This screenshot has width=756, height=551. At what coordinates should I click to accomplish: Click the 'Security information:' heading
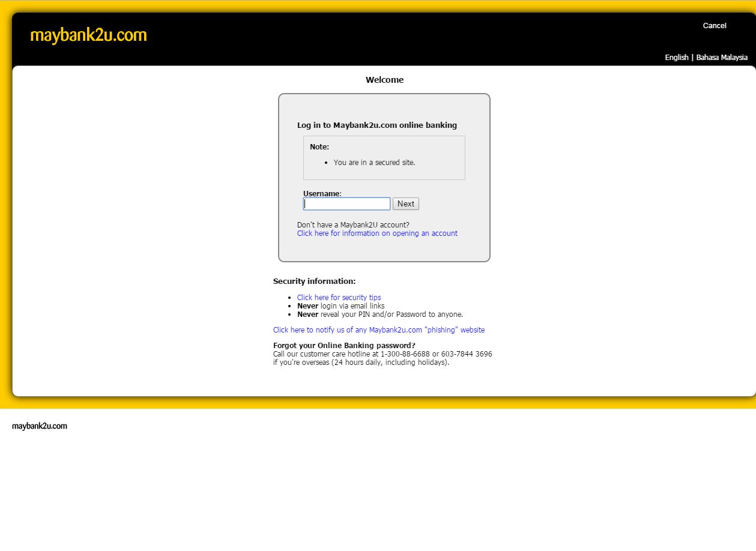click(314, 282)
